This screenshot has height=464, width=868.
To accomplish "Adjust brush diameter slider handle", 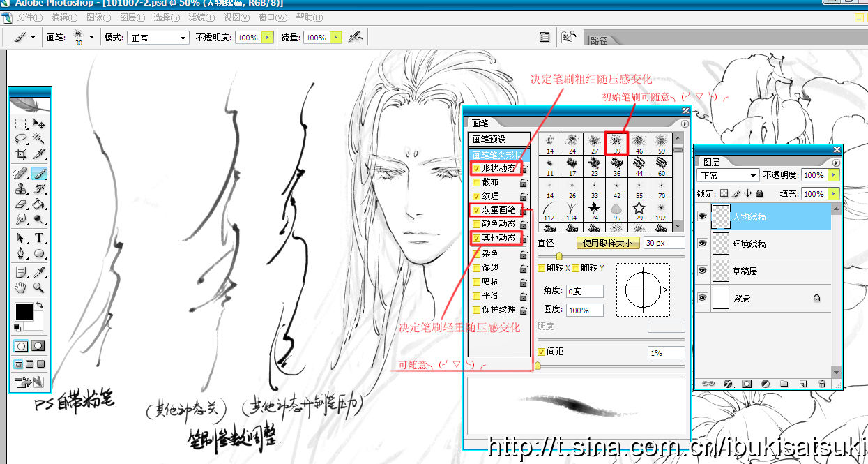I will [x=559, y=256].
